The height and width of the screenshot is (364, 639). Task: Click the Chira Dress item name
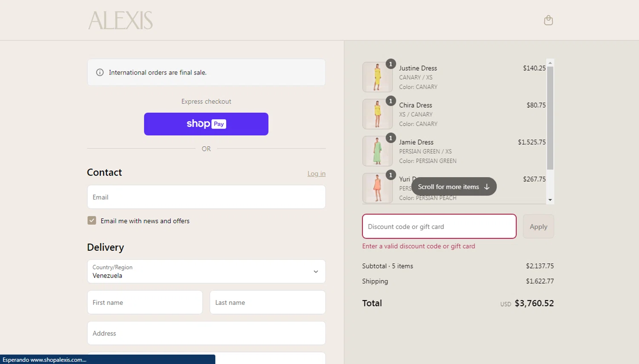pos(415,105)
